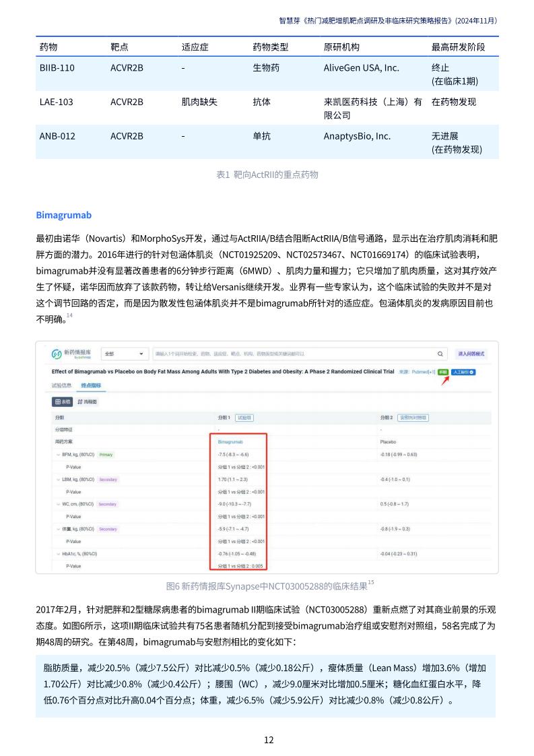Open the Bimagrumab regimen link

[230, 441]
